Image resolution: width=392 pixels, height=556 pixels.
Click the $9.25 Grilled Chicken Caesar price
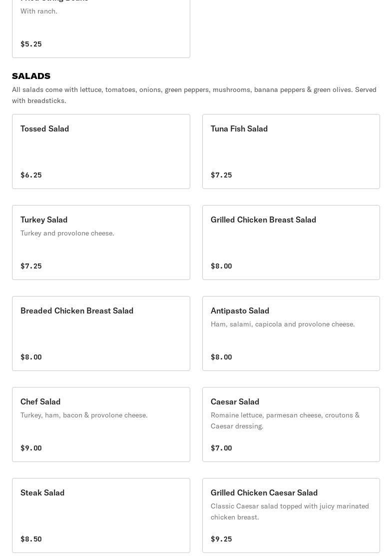(221, 539)
